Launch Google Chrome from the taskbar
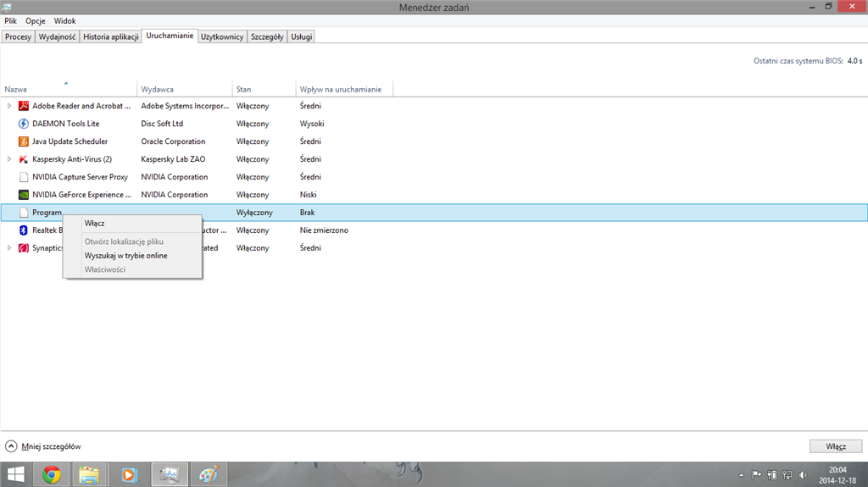This screenshot has width=868, height=487. click(x=52, y=475)
